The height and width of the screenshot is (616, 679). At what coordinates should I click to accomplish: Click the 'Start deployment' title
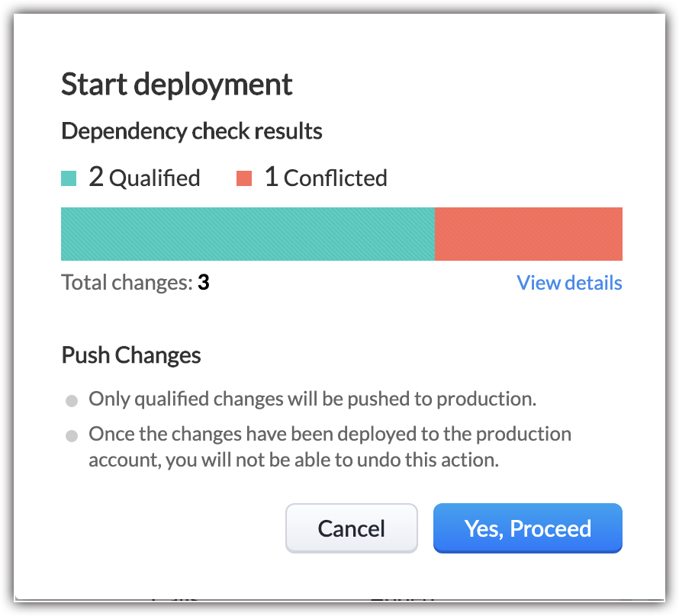click(176, 84)
